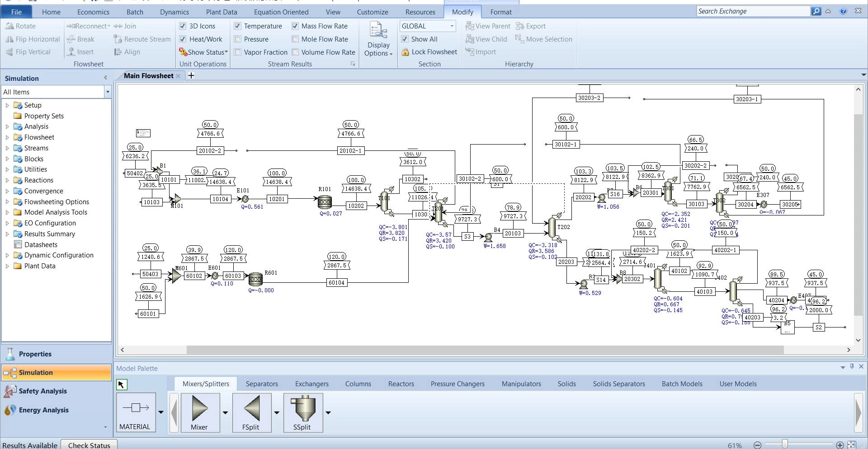Open the All Items dropdown
Image resolution: width=868 pixels, height=449 pixels.
pos(108,92)
